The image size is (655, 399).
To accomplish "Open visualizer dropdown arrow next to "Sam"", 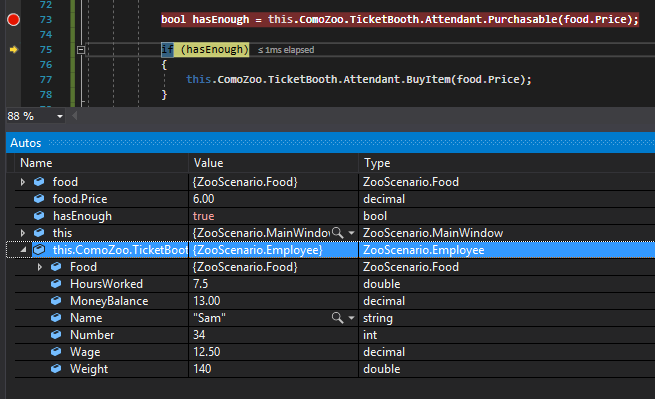I will tap(351, 318).
